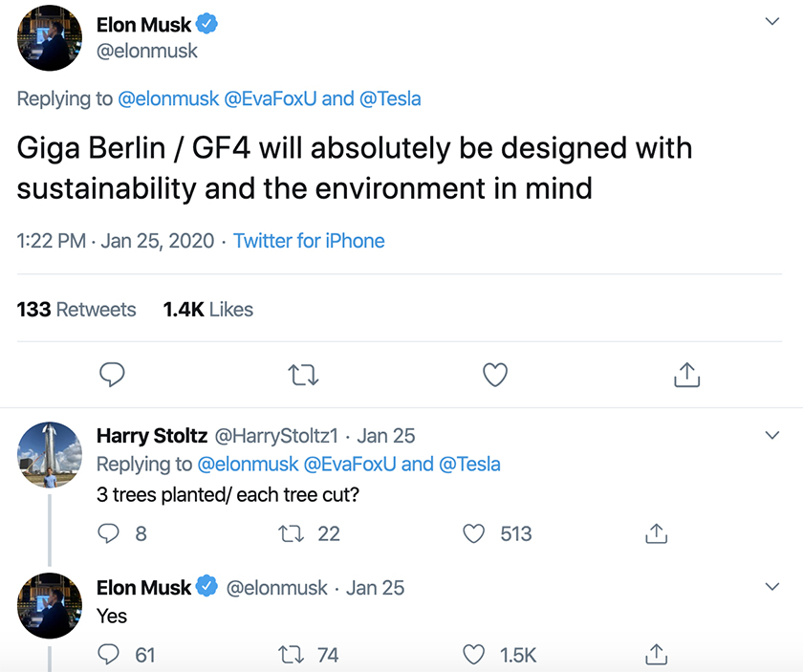Retweet the Giga Berlin main tweet

click(303, 375)
